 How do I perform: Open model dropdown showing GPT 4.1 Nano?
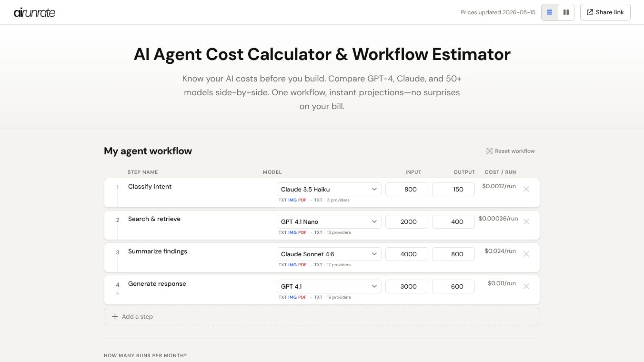coord(329,222)
